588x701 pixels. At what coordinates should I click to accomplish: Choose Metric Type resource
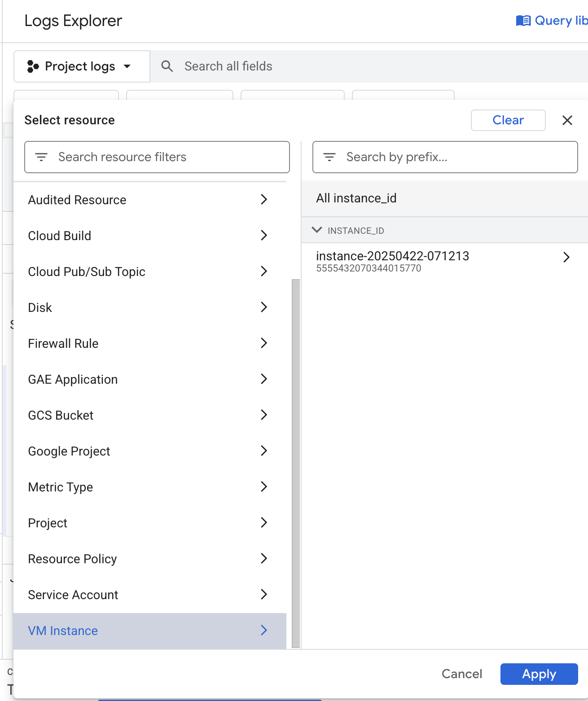click(x=150, y=487)
